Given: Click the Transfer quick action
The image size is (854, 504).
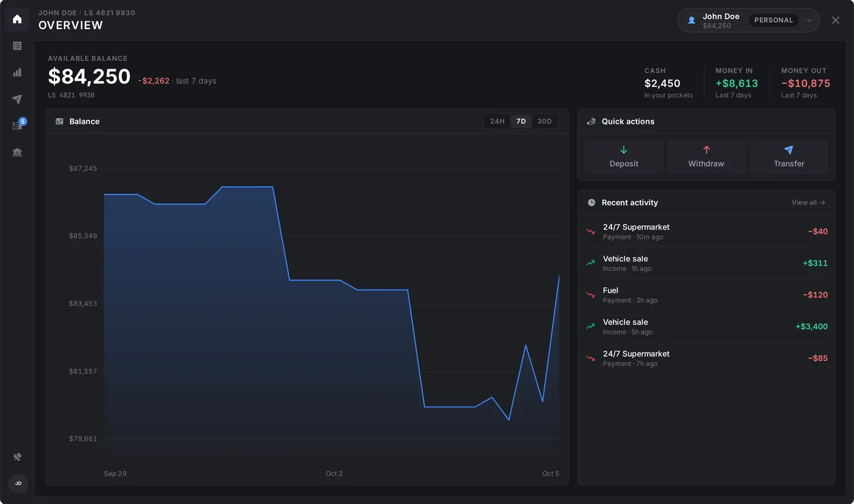Looking at the screenshot, I should point(789,157).
